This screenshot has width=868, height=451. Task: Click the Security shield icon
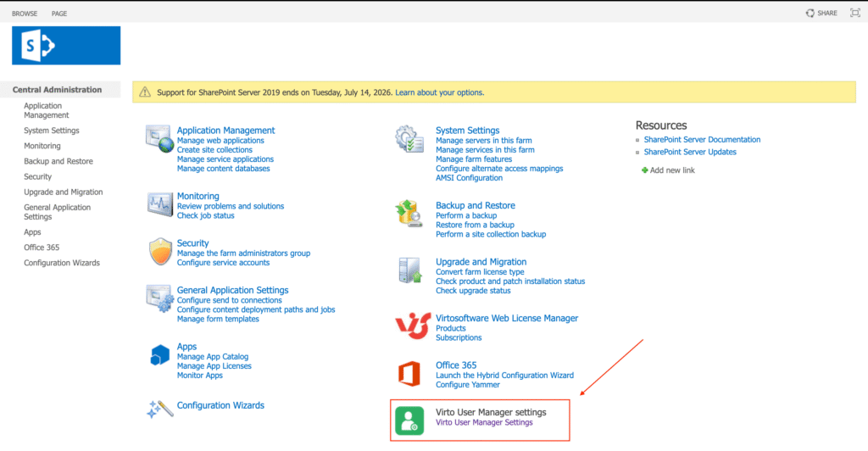[160, 252]
